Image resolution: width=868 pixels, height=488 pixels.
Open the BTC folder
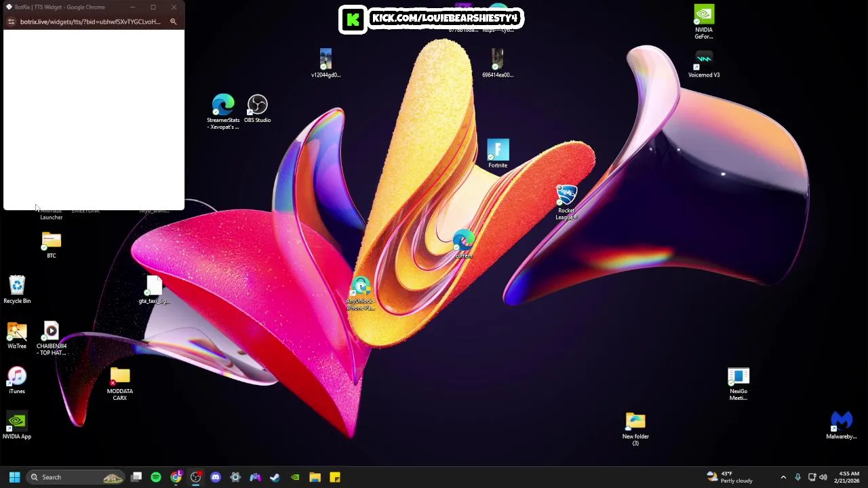[x=52, y=245]
